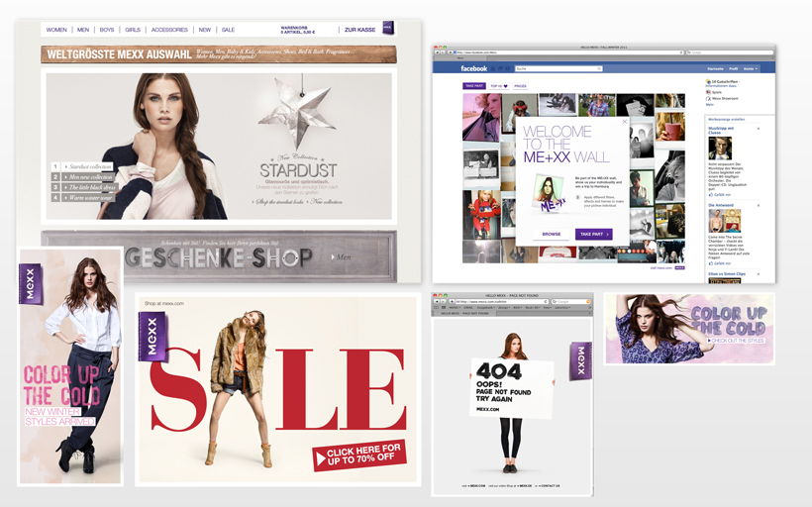Click the add bookmark plus in 404 browser
This screenshot has width=812, height=507.
point(452,301)
